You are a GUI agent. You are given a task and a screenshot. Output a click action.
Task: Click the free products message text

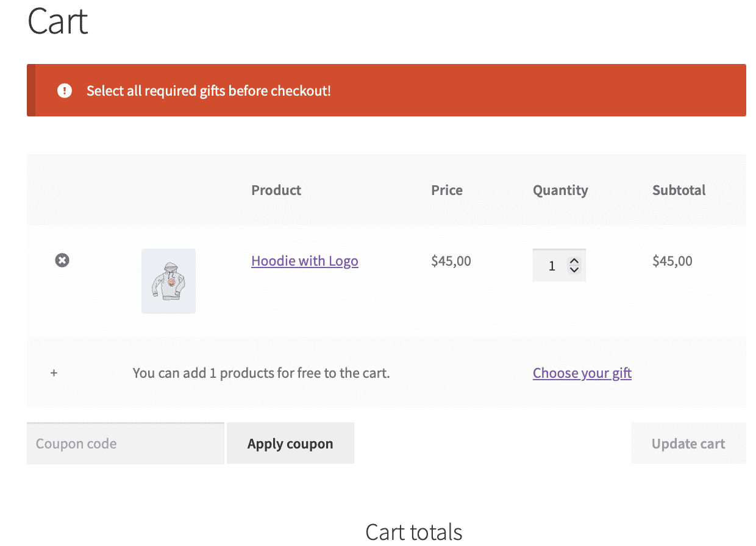[261, 373]
